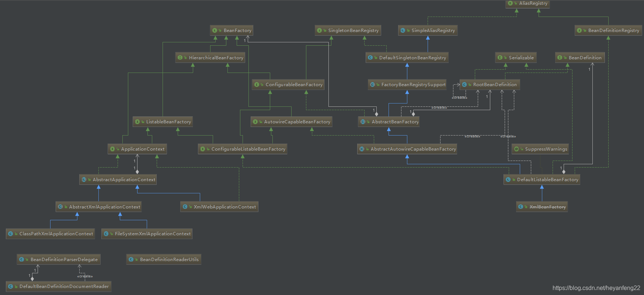Image resolution: width=644 pixels, height=295 pixels.
Task: Select the text 'ConfigurableBeanFactory'
Action: pos(294,85)
